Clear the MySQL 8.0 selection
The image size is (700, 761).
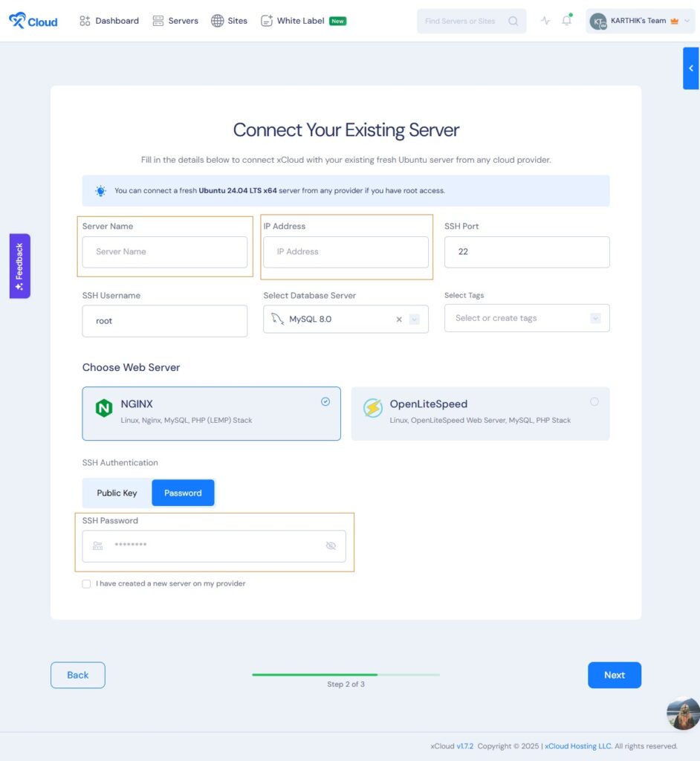[x=399, y=320]
